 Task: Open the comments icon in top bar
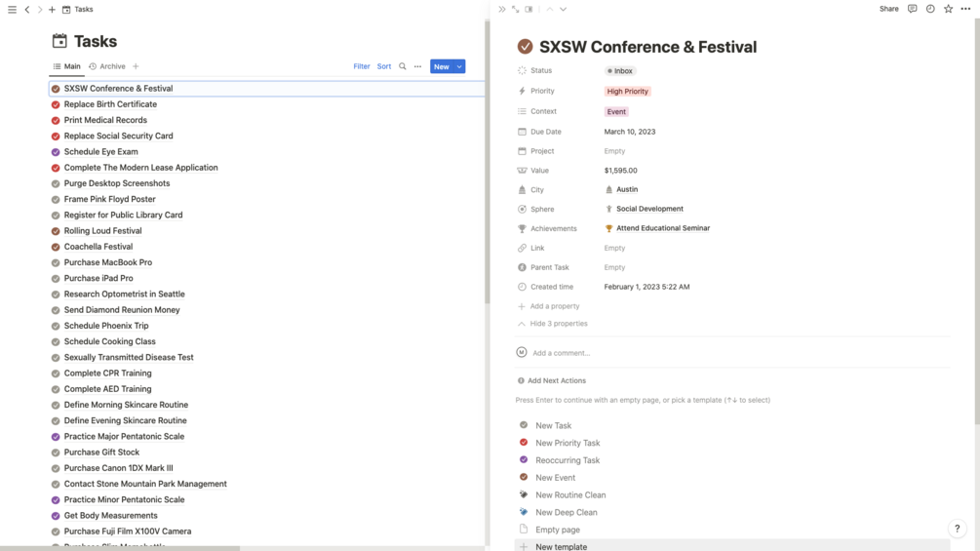(912, 9)
